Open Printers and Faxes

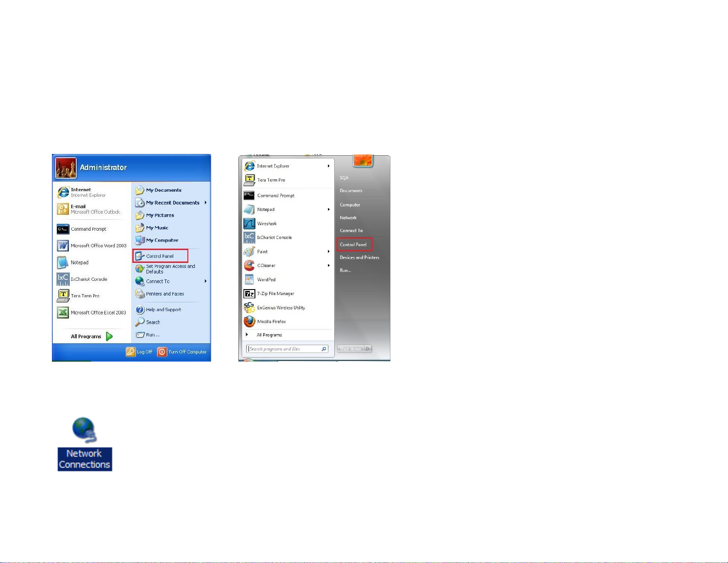click(x=160, y=294)
